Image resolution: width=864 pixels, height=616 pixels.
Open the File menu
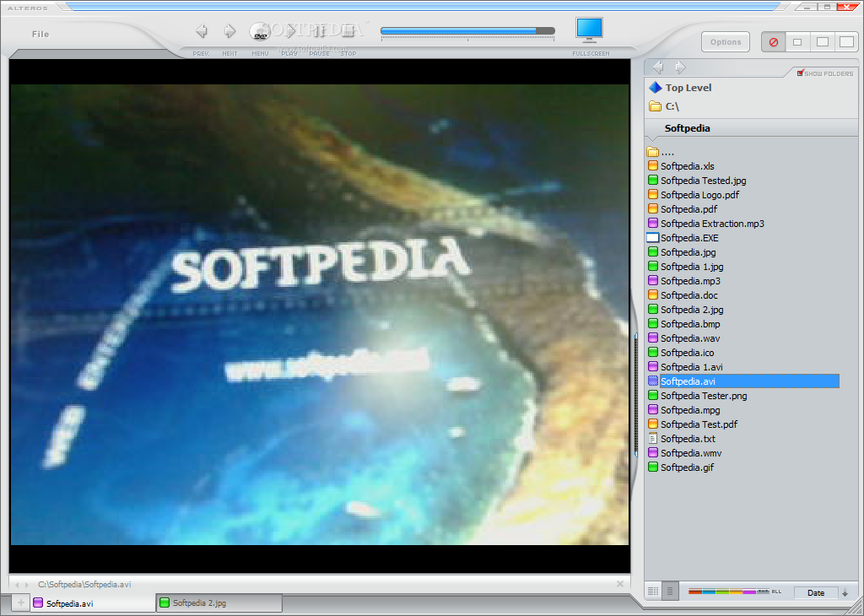tap(40, 34)
